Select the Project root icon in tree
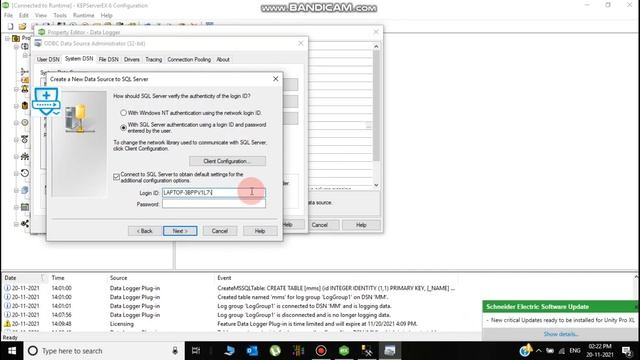This screenshot has height=360, width=640. click(x=16, y=38)
